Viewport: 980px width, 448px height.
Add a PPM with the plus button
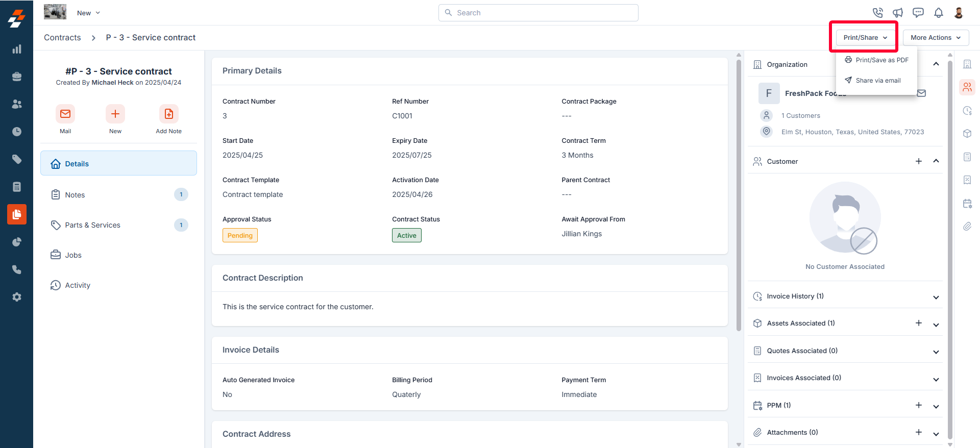coord(919,405)
